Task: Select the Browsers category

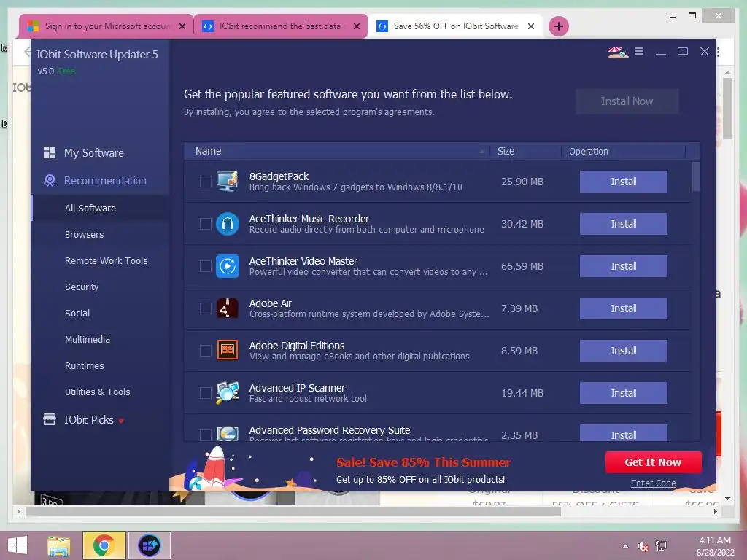Action: pos(85,234)
